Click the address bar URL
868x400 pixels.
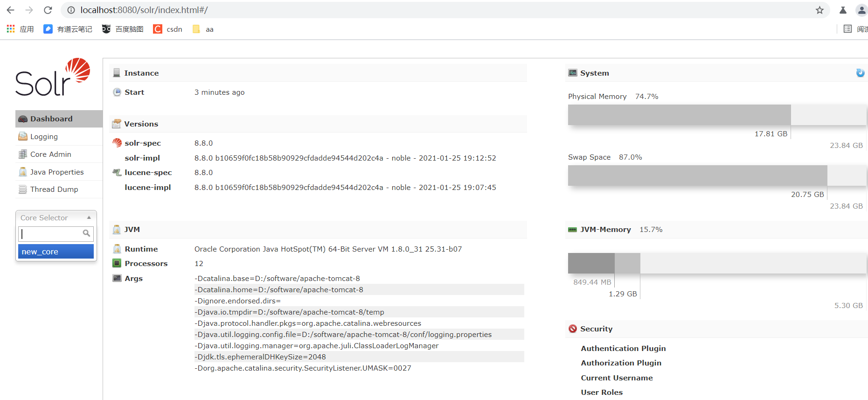tap(144, 10)
